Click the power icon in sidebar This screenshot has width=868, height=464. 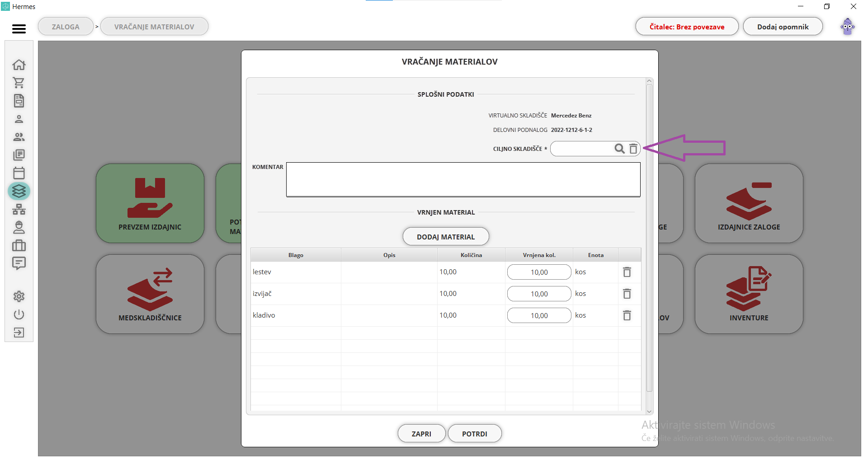(19, 314)
